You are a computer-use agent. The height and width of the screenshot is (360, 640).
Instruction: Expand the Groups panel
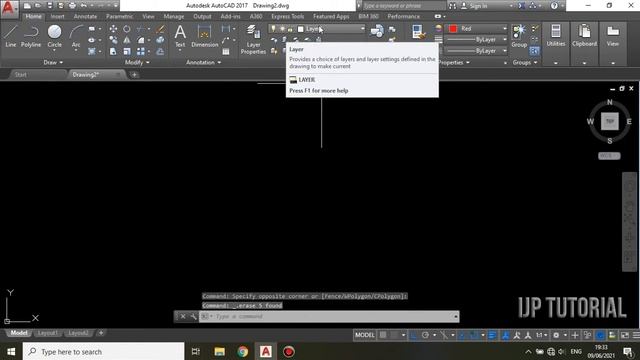click(x=525, y=62)
